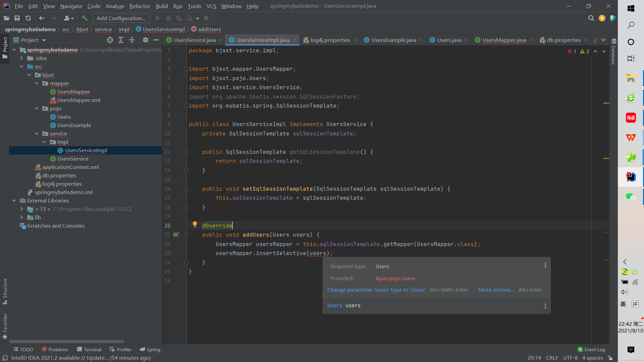The image size is (644, 362).
Task: Open Spring tool window
Action: coord(150,349)
